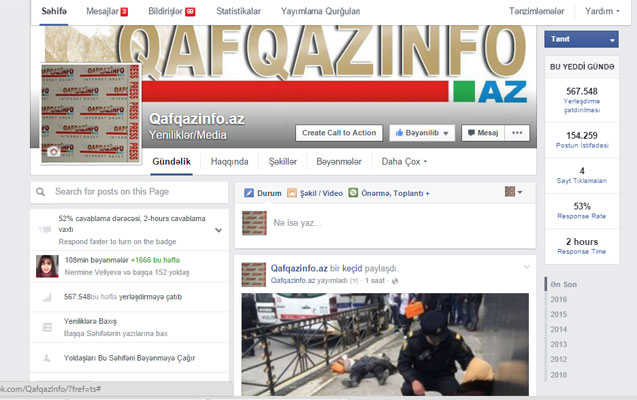The width and height of the screenshot is (637, 400).
Task: Click the post author avatar thumbnail
Action: pos(254,275)
